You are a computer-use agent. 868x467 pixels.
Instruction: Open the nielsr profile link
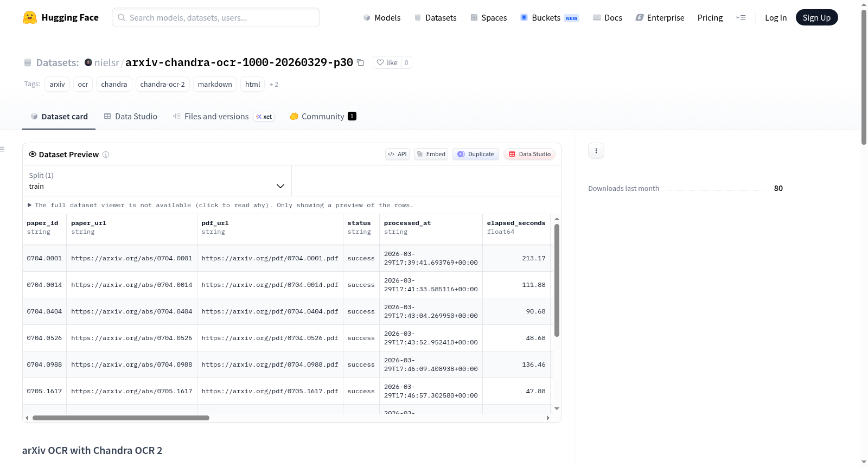[107, 62]
